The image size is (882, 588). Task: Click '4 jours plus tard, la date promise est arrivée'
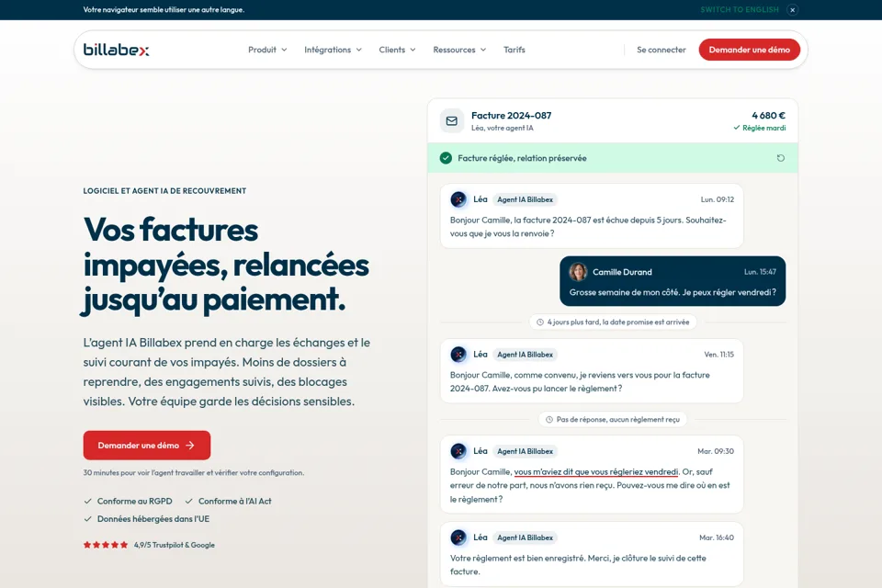pos(613,322)
